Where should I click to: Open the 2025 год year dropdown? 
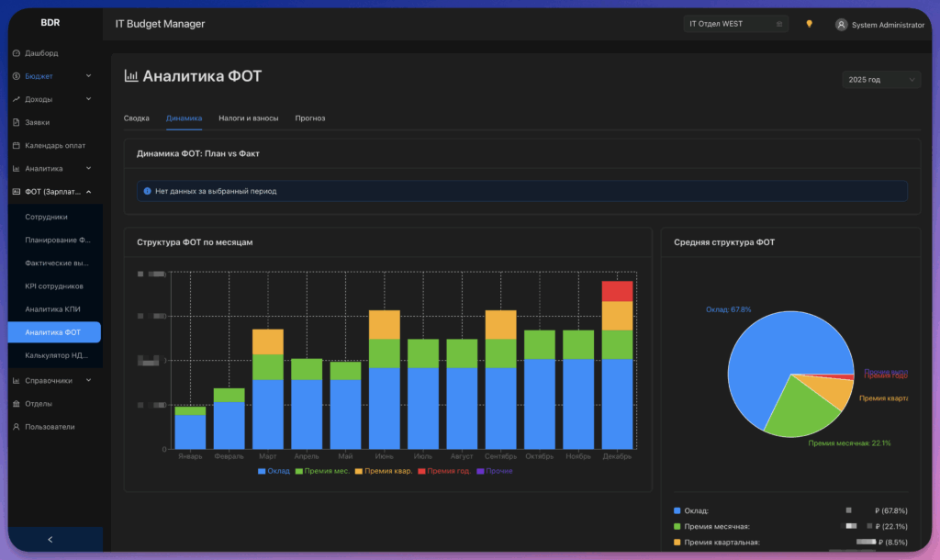[880, 80]
